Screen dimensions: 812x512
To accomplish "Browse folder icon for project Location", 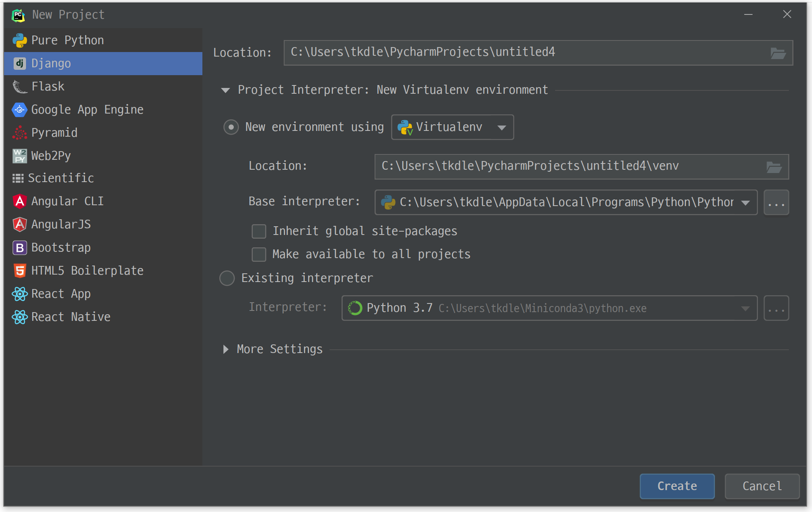I will pyautogui.click(x=778, y=53).
